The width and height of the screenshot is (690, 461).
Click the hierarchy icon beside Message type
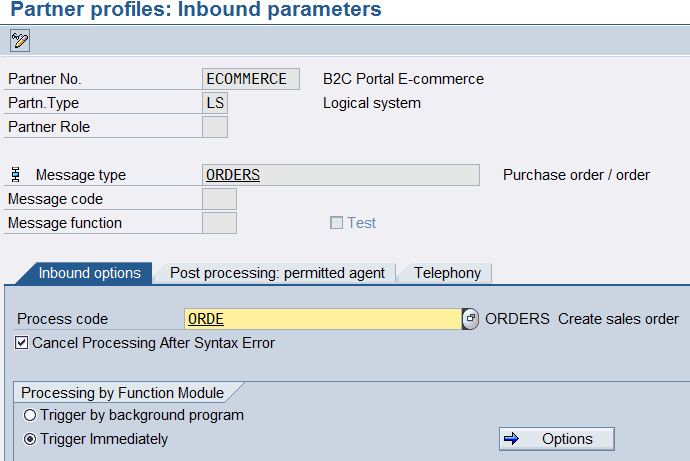tap(15, 175)
